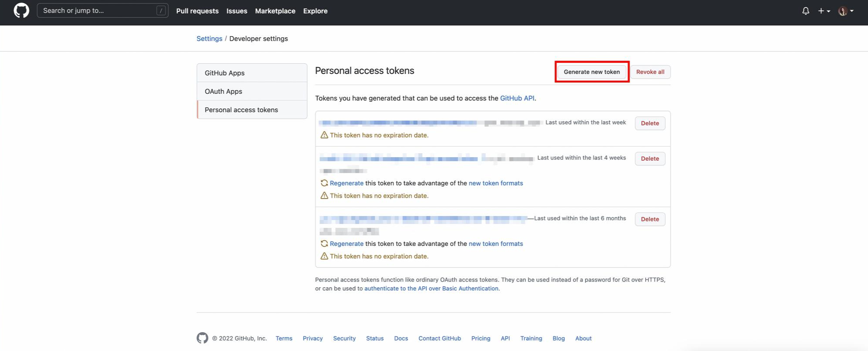
Task: Click the Personal access tokens page heading
Action: pos(364,71)
